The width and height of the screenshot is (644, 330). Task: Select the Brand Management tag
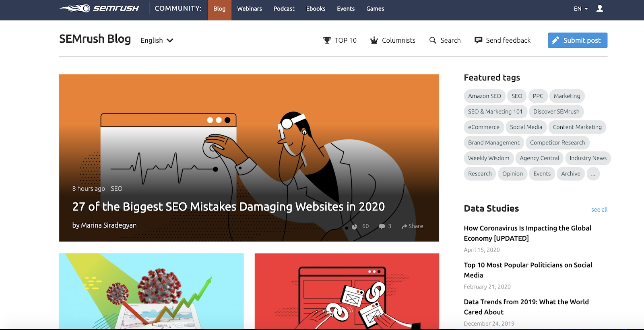[494, 143]
